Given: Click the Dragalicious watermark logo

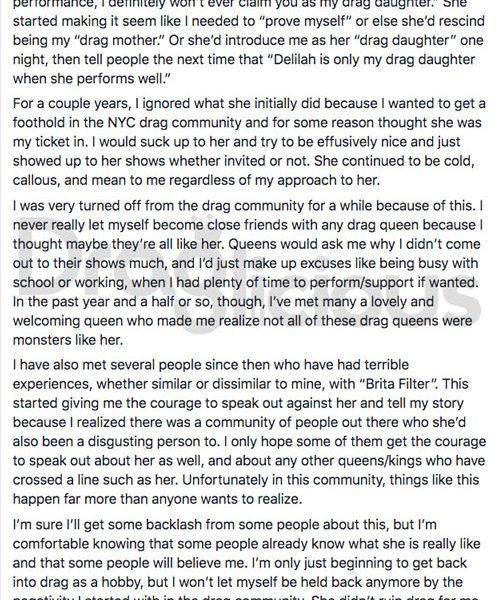Looking at the screenshot, I should tap(249, 274).
